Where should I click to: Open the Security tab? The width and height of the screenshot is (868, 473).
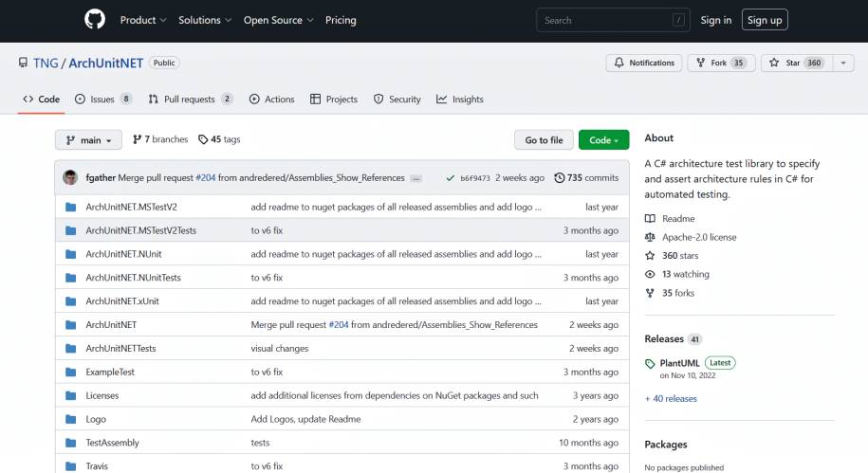point(397,99)
